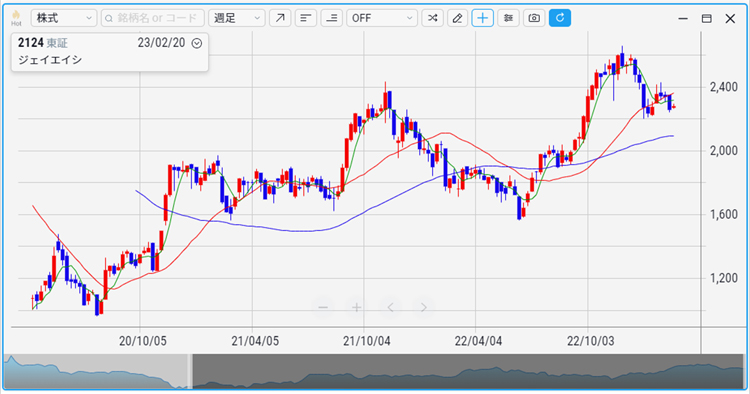
Task: Click the ジェイエイシ company name
Action: 50,60
